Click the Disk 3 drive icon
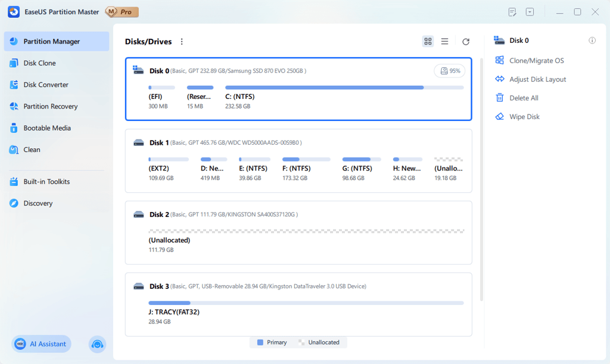The height and width of the screenshot is (364, 610). [138, 286]
